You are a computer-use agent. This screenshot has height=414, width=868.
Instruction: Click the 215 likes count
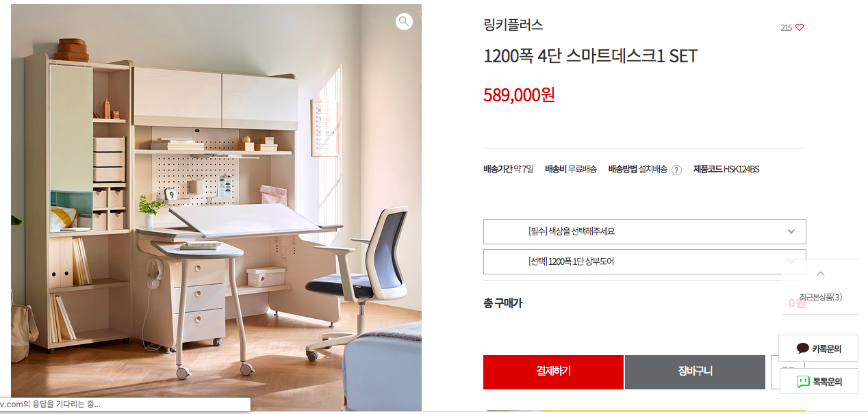pos(786,27)
